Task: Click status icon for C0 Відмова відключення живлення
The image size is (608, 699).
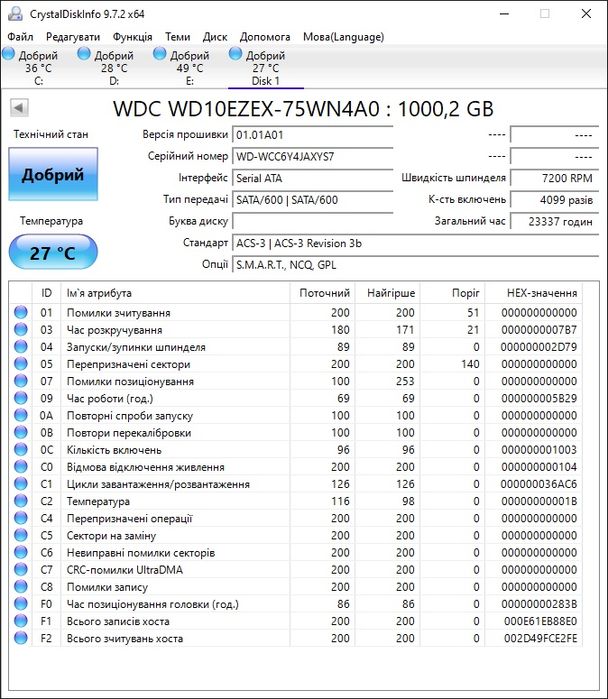Action: pyautogui.click(x=21, y=466)
